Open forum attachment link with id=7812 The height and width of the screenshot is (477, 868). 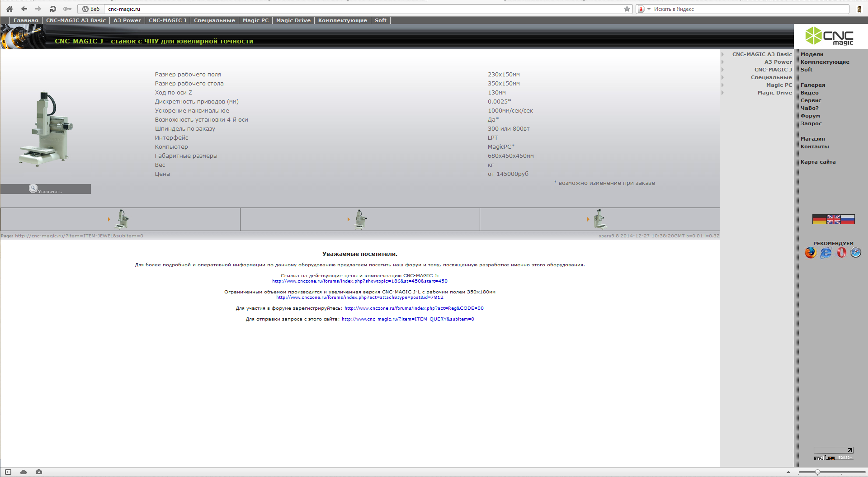point(360,298)
